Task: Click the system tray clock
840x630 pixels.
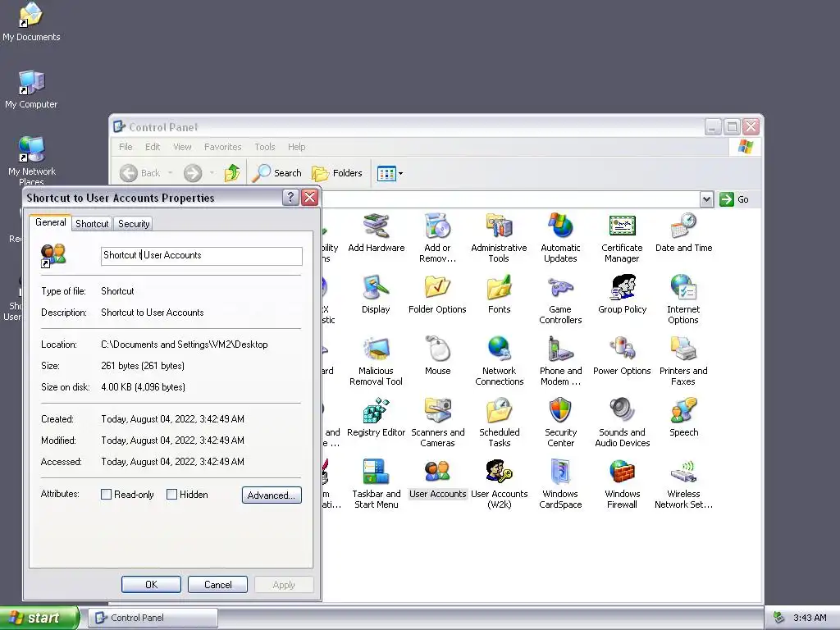Action: pos(810,618)
